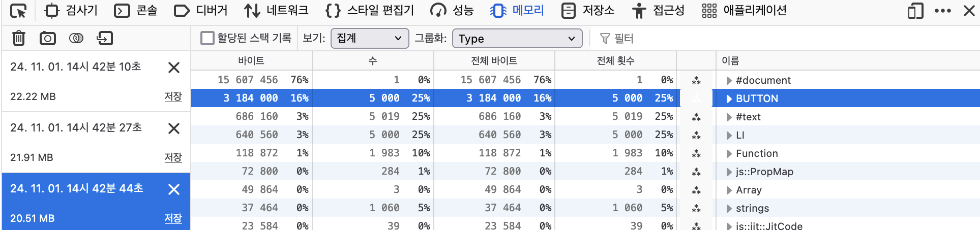View dominator icon for #document row

[696, 80]
